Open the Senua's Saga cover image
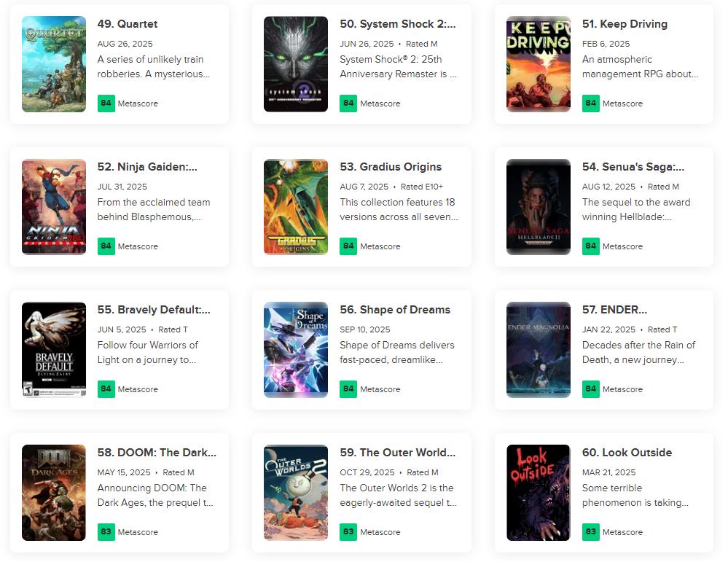728x562 pixels. coord(538,207)
